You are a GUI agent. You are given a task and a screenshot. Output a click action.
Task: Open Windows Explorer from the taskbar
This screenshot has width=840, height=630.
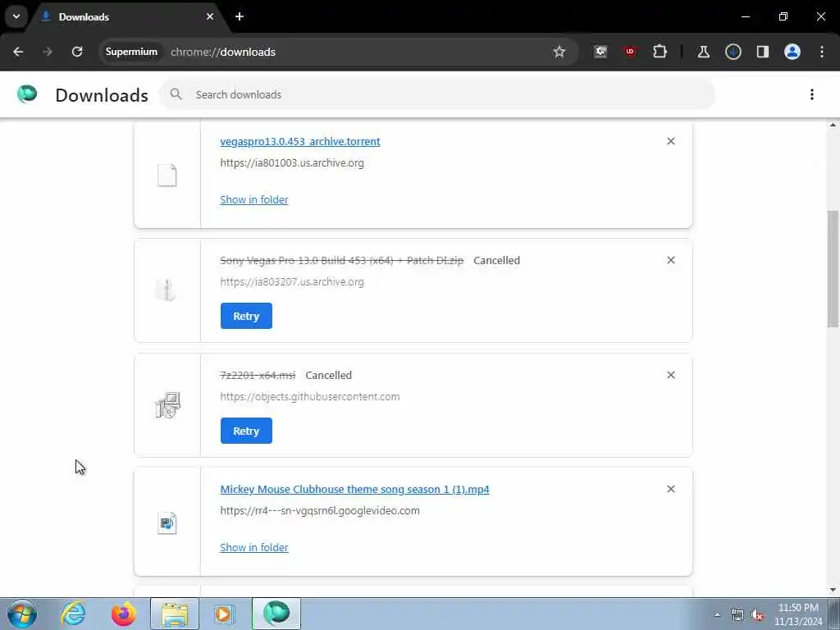pos(174,614)
